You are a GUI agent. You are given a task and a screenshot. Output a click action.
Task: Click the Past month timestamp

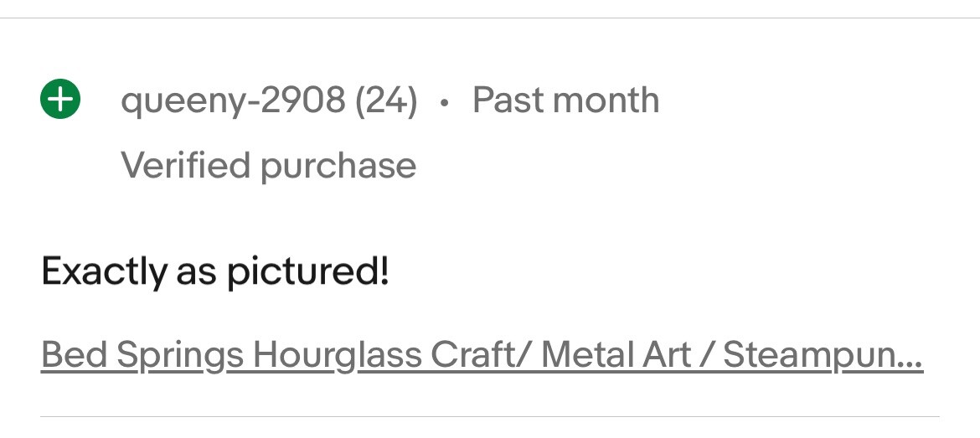click(565, 100)
